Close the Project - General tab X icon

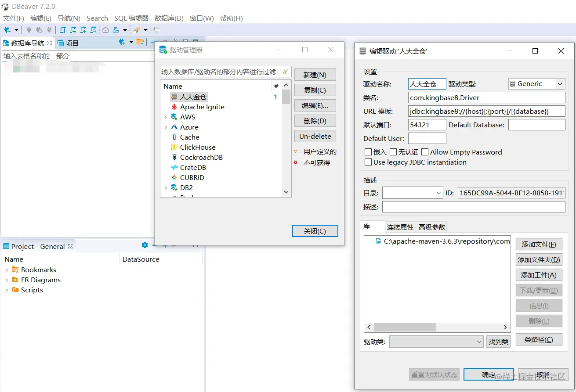coord(70,246)
